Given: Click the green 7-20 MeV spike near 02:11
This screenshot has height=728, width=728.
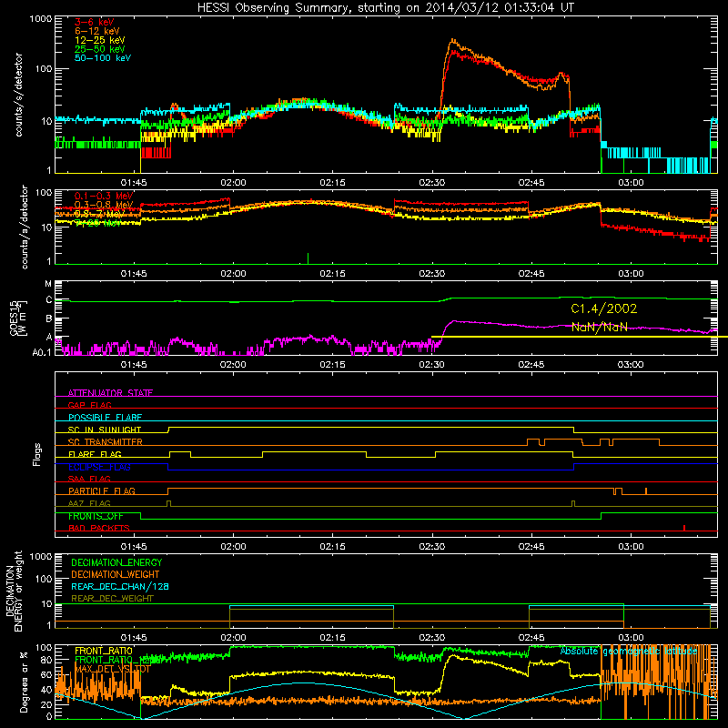Looking at the screenshot, I should (x=308, y=258).
